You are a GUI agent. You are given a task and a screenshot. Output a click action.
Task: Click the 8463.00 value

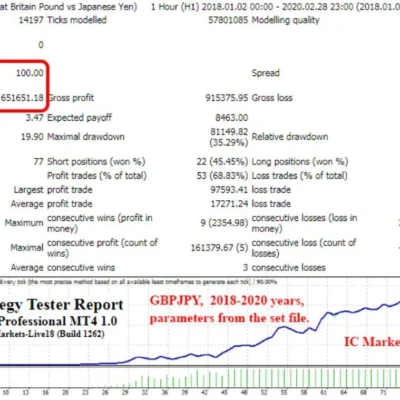coord(232,118)
